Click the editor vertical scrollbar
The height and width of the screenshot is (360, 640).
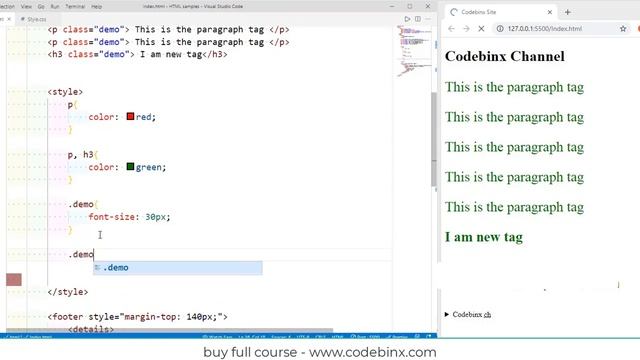point(434,139)
